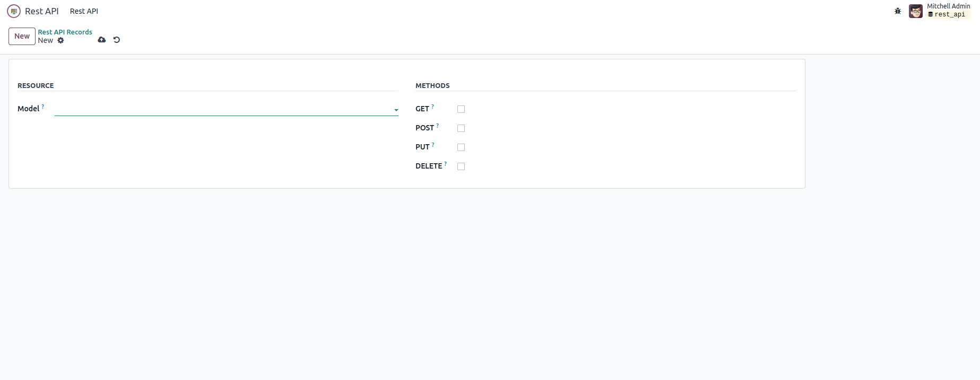Image resolution: width=980 pixels, height=380 pixels.
Task: Focus the Model input field
Action: coord(223,109)
